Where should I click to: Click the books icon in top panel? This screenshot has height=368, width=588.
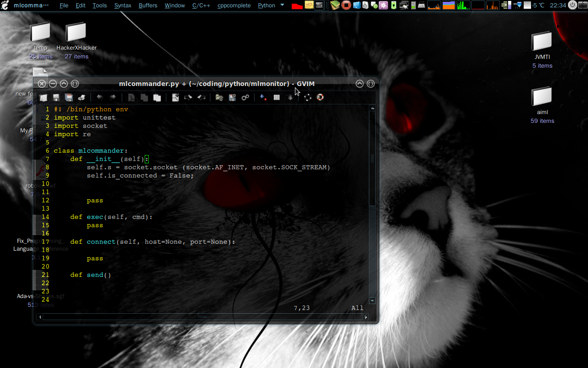pos(335,6)
